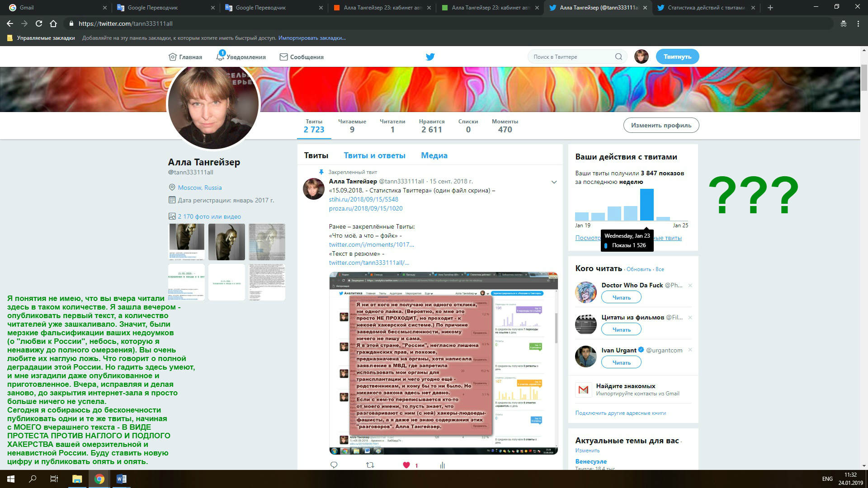The image size is (868, 488).
Task: Open File Explorer from taskbar
Action: (x=77, y=479)
